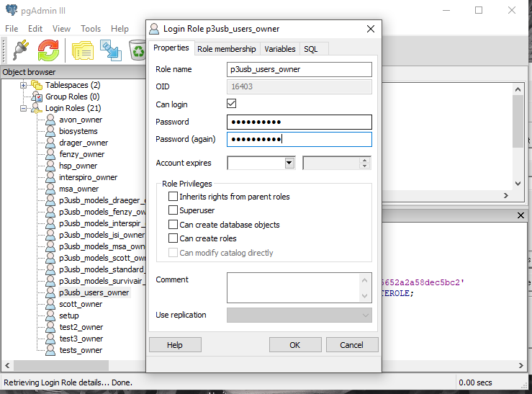Open the Properties toolbar icon
Screen dimensions: 532x394
(83, 51)
